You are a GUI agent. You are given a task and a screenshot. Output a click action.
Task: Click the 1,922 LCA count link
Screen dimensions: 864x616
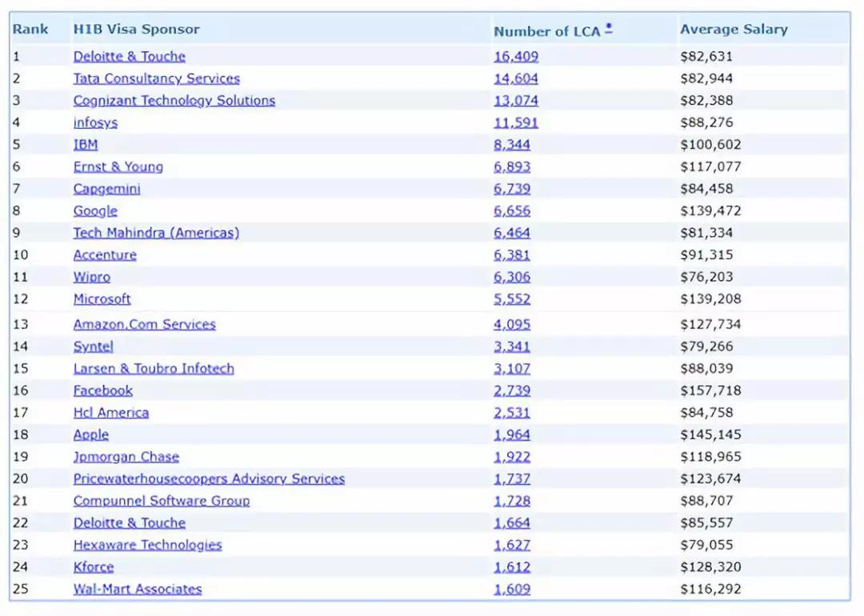(512, 457)
